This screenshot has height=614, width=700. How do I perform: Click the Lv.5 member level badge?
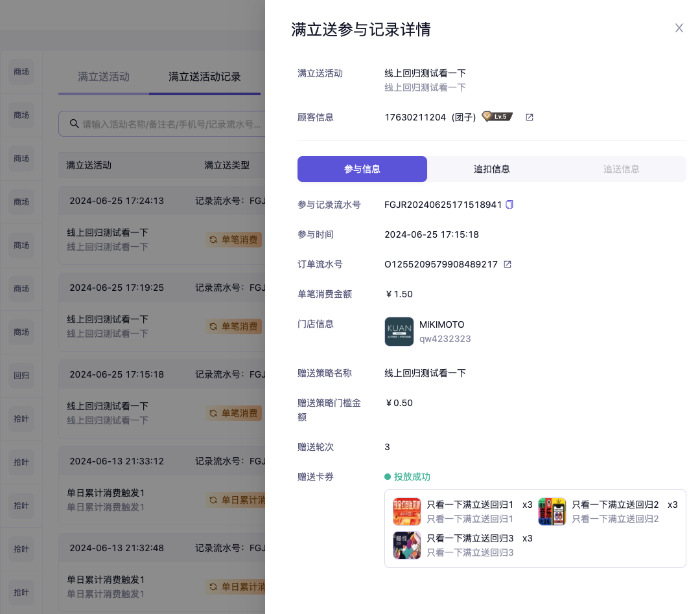tap(497, 117)
